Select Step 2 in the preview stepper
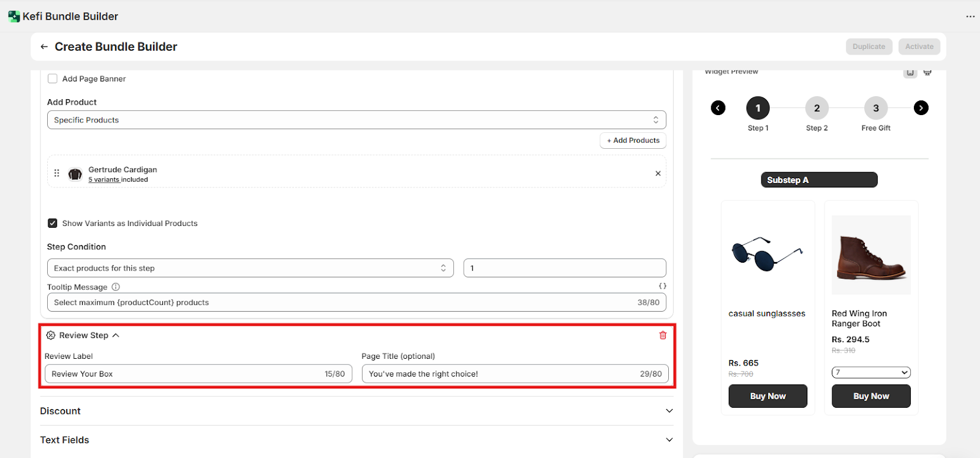 (816, 108)
